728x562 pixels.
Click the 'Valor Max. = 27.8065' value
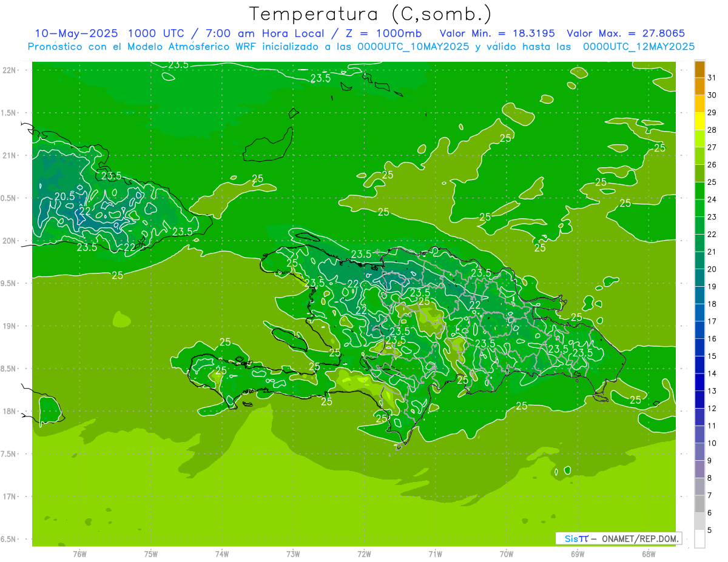626,33
